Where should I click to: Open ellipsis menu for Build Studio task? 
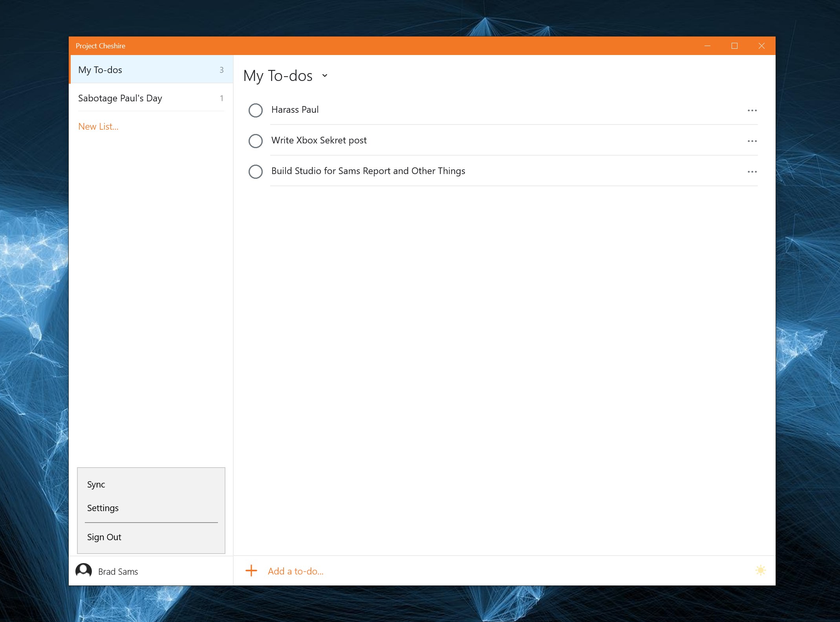coord(752,172)
